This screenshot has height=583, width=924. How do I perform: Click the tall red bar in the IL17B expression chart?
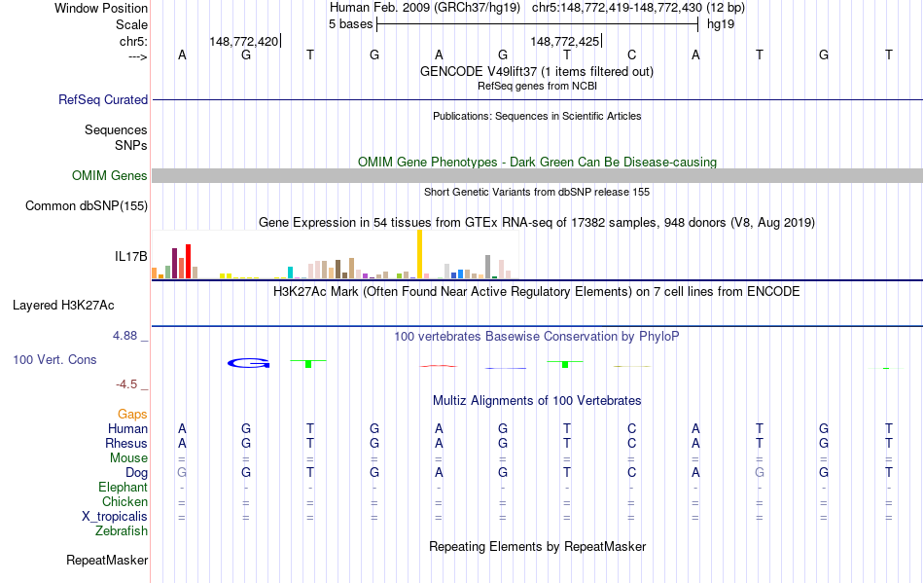pos(188,261)
